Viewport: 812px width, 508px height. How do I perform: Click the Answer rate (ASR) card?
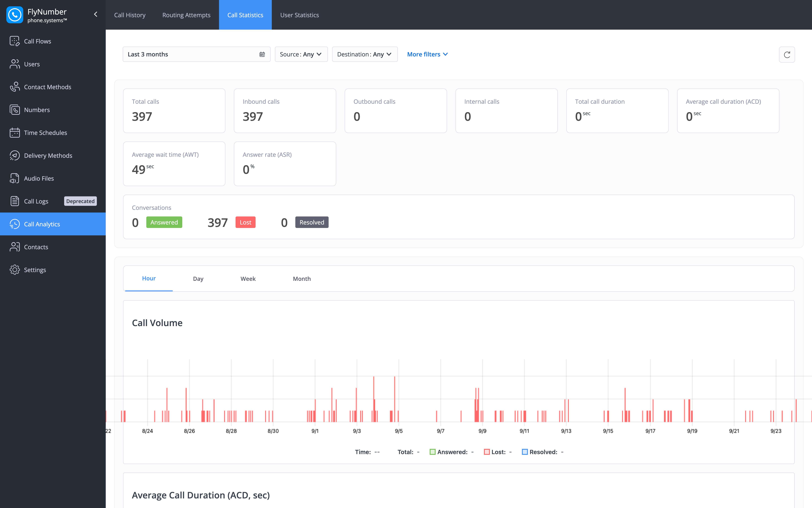(x=285, y=164)
